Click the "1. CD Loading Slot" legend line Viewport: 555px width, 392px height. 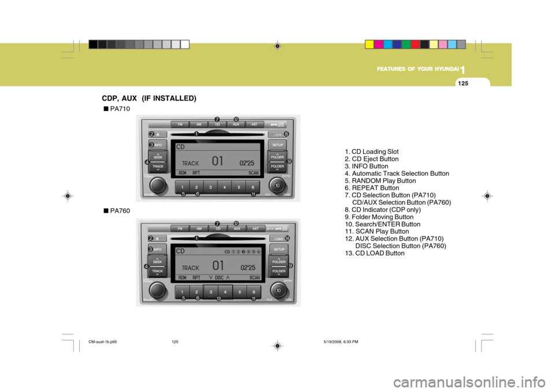[x=372, y=151]
